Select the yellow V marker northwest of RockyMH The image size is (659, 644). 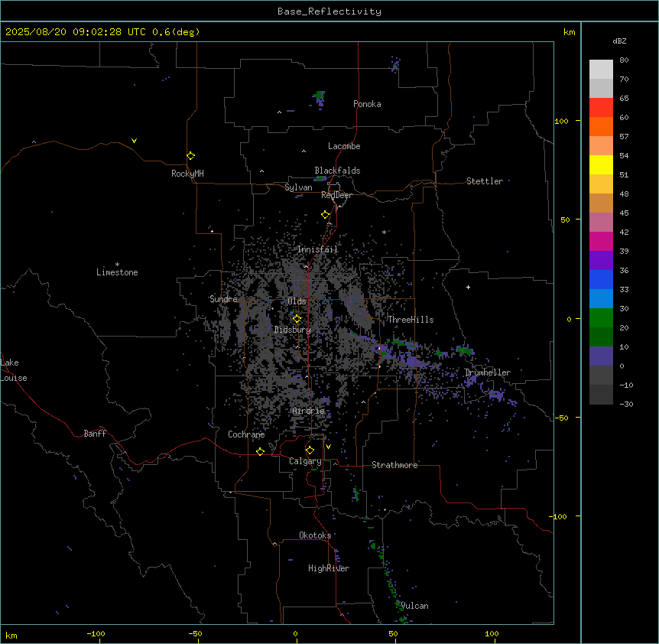click(x=134, y=141)
